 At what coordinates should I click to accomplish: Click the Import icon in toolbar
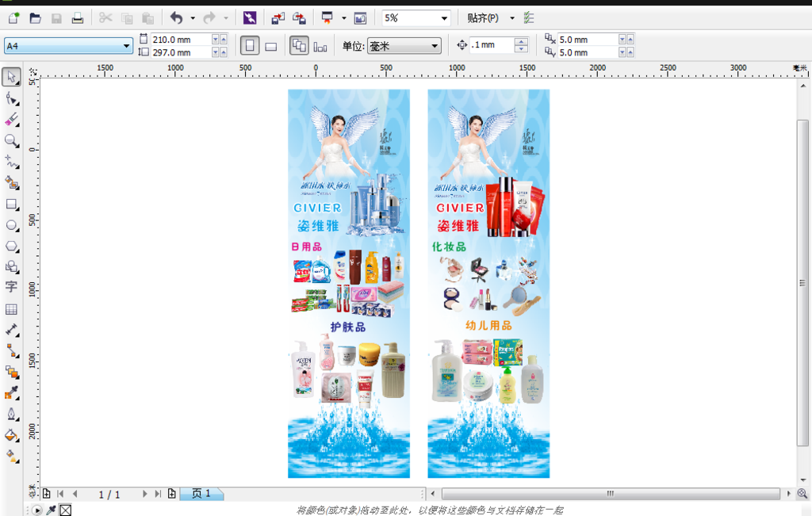[278, 17]
